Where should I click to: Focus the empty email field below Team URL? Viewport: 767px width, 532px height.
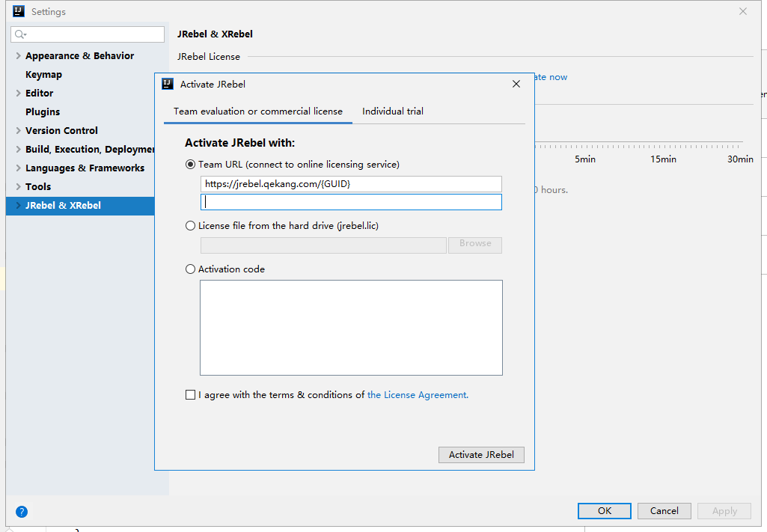[351, 202]
